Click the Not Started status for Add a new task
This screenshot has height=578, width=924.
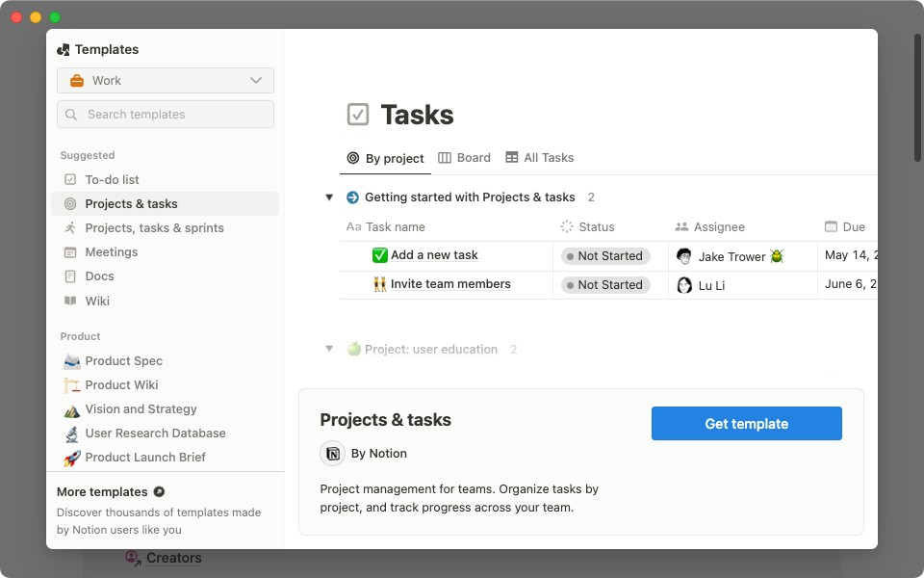pos(604,255)
